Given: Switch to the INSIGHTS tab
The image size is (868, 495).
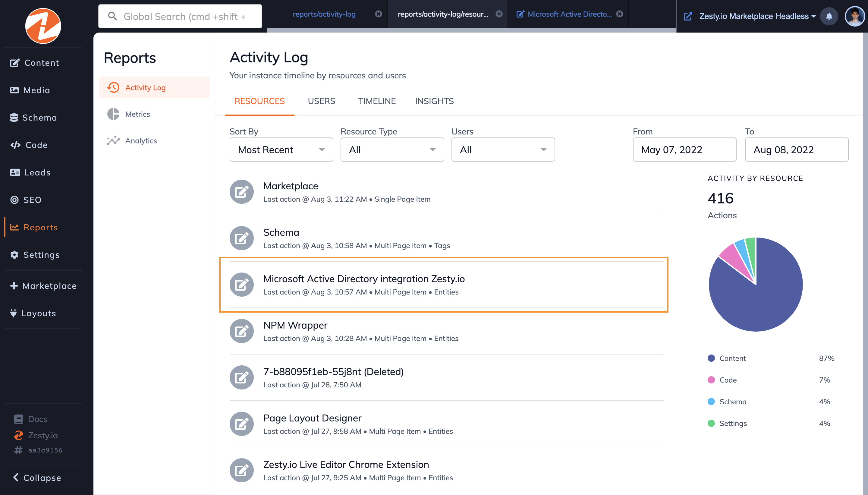Looking at the screenshot, I should [x=434, y=101].
